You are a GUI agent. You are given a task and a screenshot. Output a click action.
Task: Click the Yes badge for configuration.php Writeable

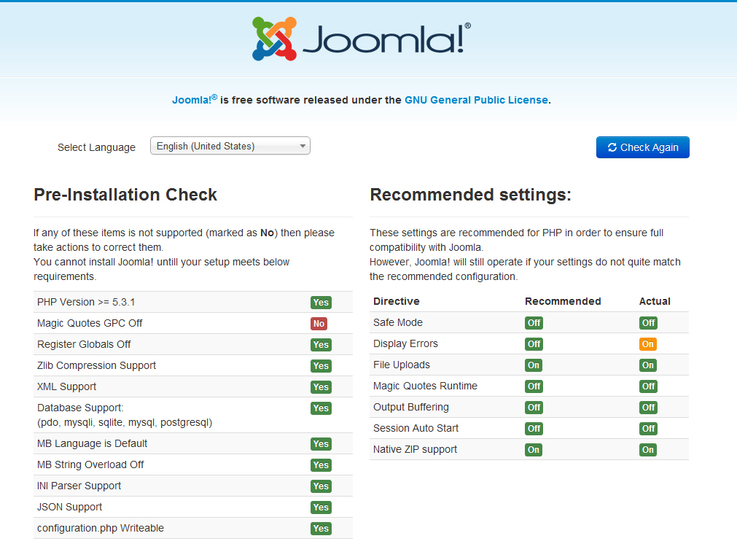(321, 529)
